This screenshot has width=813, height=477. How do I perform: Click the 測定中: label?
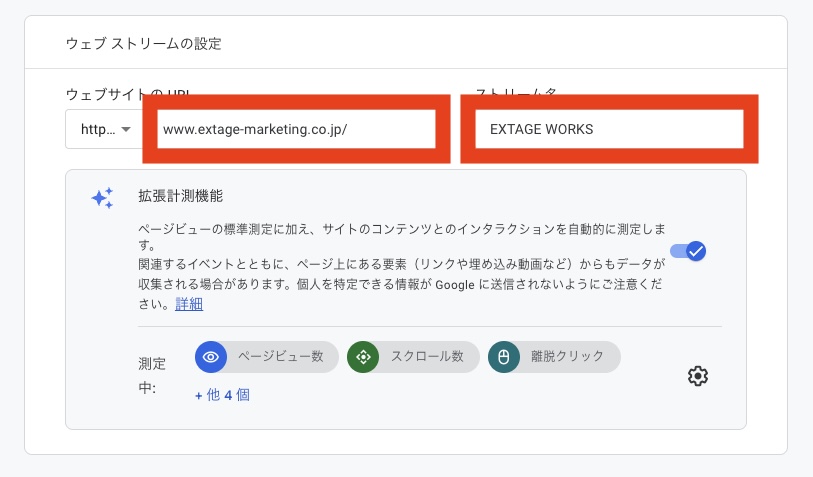pos(152,375)
